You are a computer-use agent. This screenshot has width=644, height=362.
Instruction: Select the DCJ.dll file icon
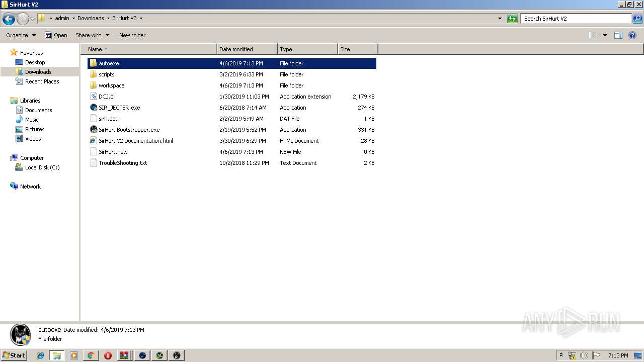point(94,97)
